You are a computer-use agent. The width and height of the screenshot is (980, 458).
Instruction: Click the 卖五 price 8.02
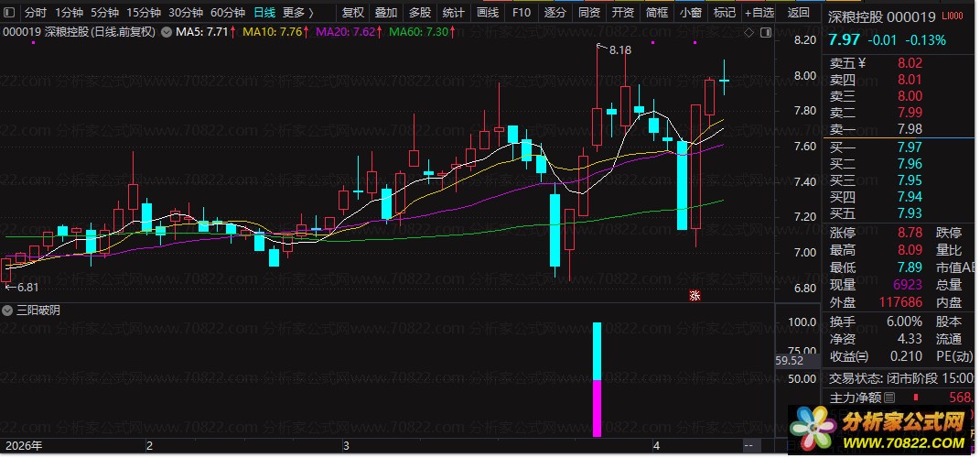pyautogui.click(x=910, y=63)
